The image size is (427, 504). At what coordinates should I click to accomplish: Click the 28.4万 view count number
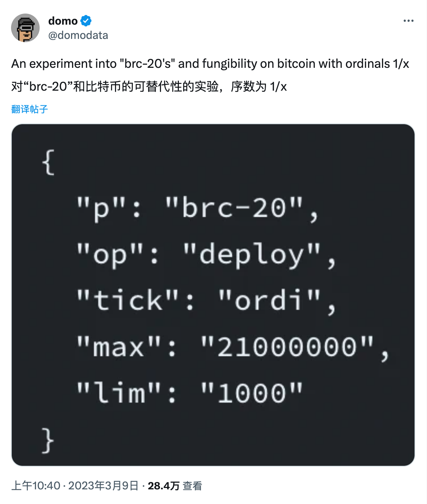164,486
